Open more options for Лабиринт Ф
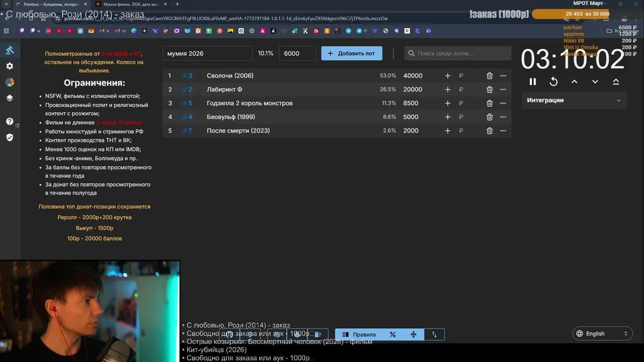This screenshot has width=644, height=362. tap(503, 89)
